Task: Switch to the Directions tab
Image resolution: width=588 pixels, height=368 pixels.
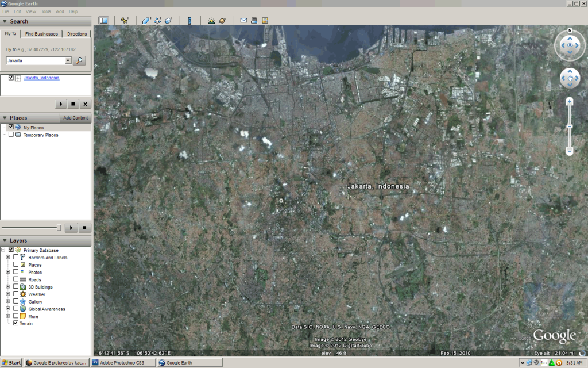Action: (77, 34)
